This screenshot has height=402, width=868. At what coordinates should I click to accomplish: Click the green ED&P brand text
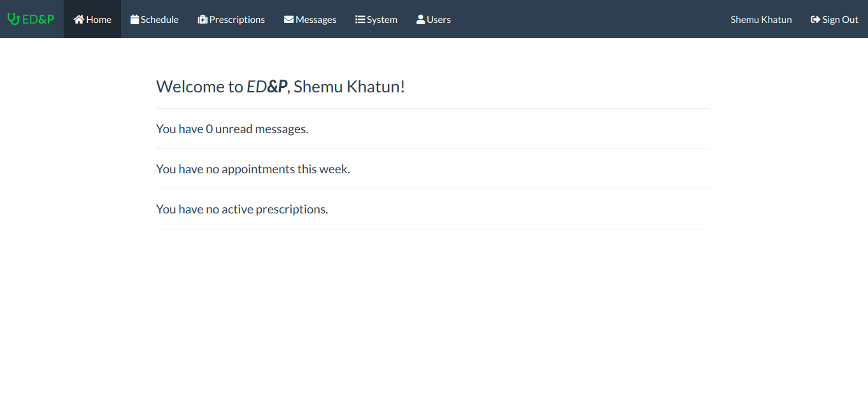pyautogui.click(x=38, y=19)
